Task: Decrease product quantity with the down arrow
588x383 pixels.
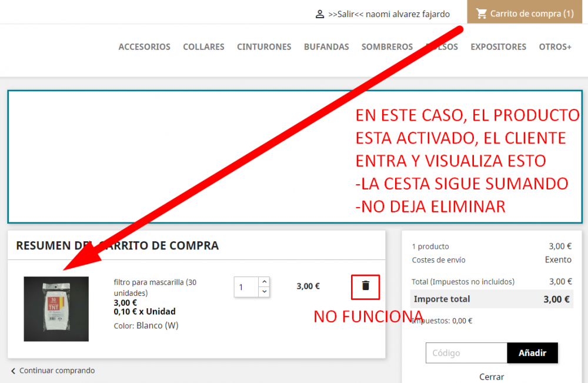Action: click(x=264, y=292)
